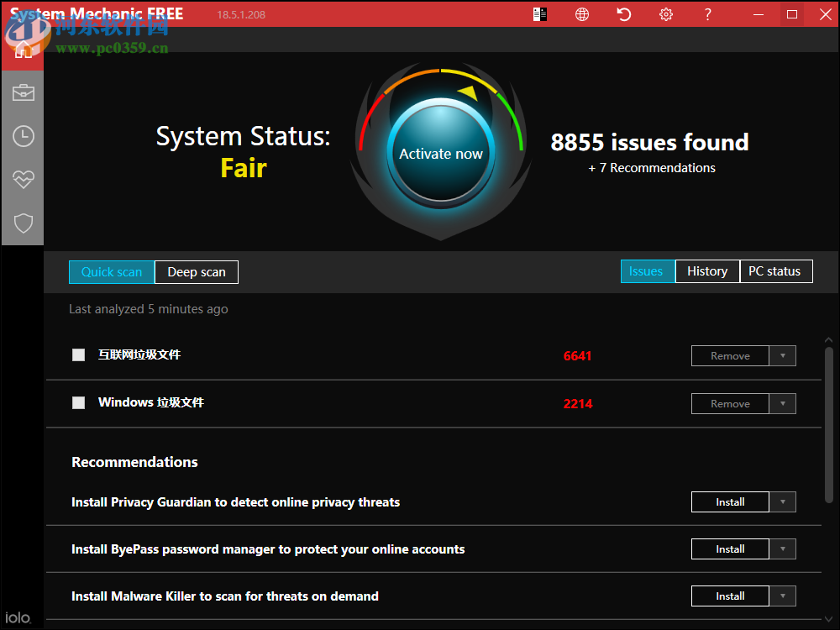Open the Security shield icon in sidebar
Viewport: 840px width, 630px height.
(x=23, y=223)
